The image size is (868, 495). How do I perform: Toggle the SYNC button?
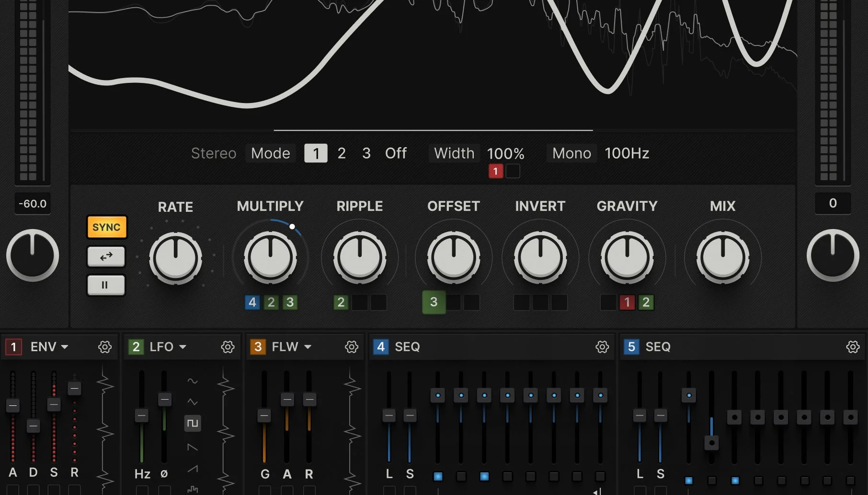106,227
